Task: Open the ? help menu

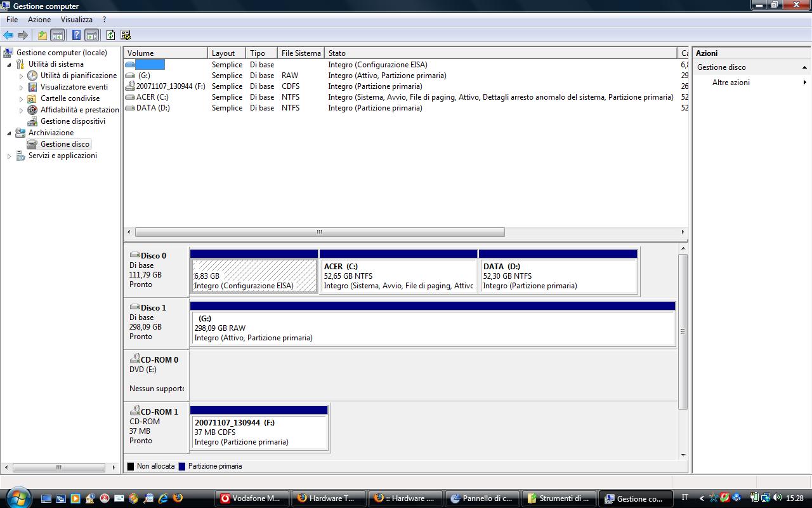Action: 104,20
